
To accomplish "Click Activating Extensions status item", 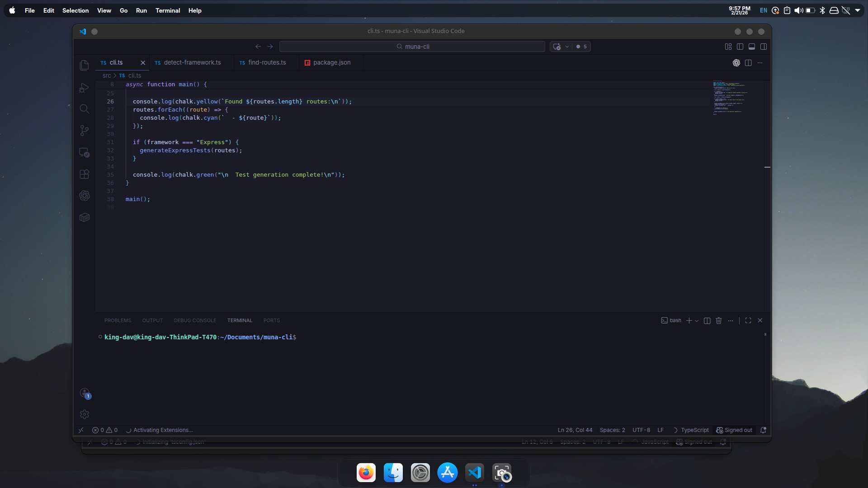I will tap(159, 430).
